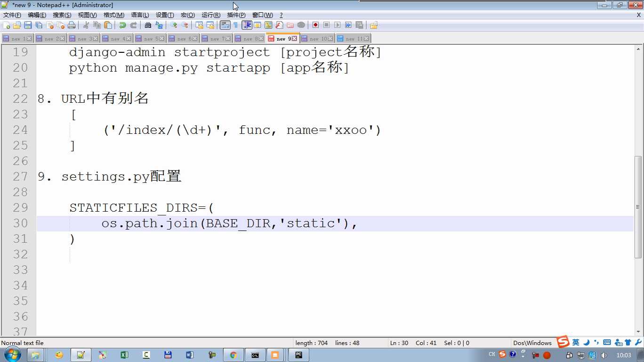Open Find with the binoculars icon
Screen dimensions: 644x362
(148, 25)
